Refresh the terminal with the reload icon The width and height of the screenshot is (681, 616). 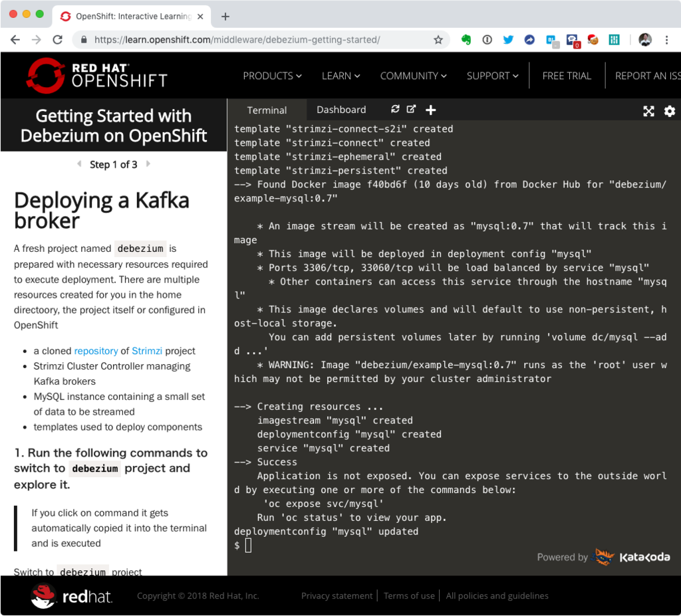[x=395, y=109]
